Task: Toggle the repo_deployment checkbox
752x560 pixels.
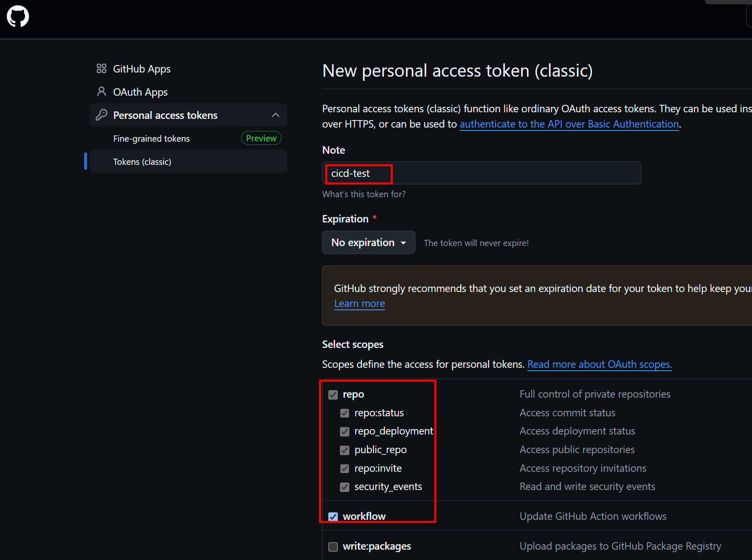Action: click(344, 432)
